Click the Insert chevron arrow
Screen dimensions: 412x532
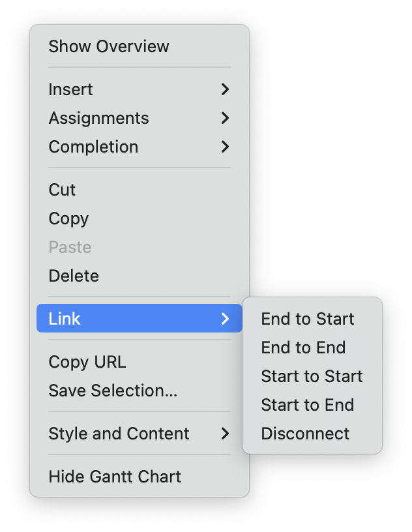[225, 89]
